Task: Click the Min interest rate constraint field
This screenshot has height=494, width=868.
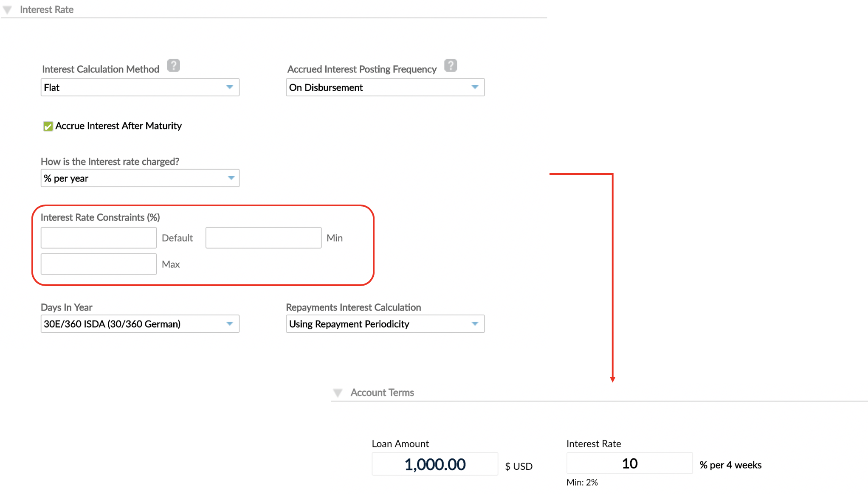Action: point(263,238)
